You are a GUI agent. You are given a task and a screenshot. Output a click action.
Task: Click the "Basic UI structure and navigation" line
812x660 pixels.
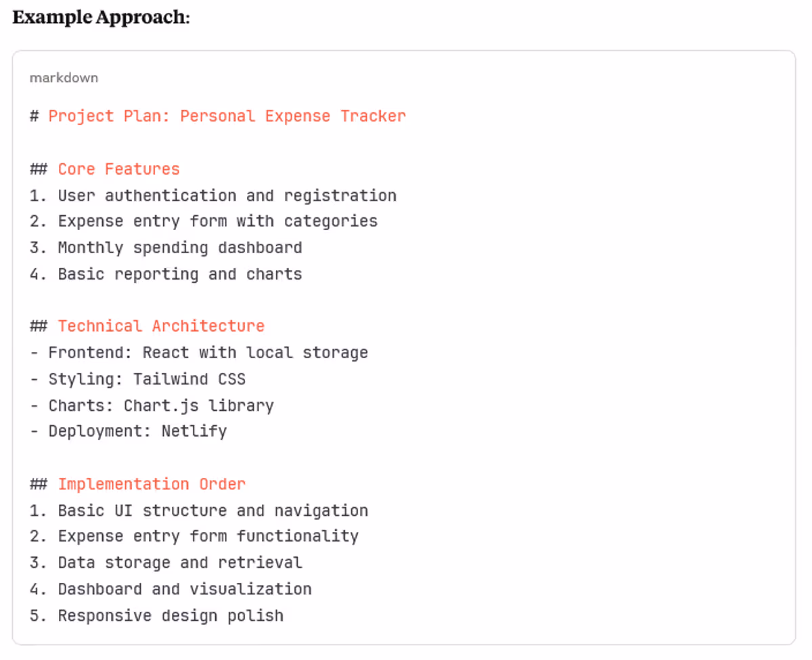coord(212,510)
